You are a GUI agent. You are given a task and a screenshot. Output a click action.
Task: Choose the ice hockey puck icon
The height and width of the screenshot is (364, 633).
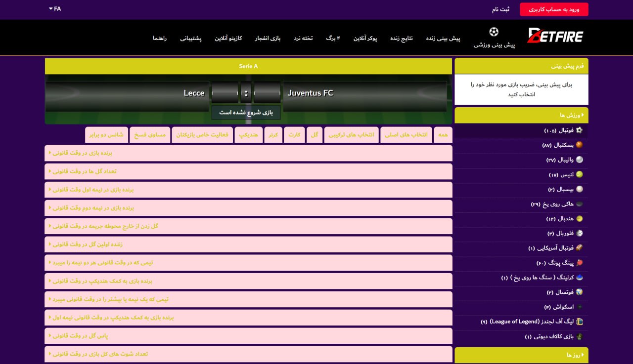[579, 204]
